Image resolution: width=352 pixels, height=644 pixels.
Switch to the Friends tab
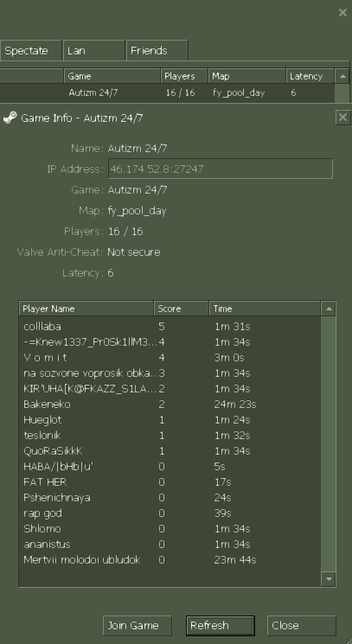click(x=157, y=50)
